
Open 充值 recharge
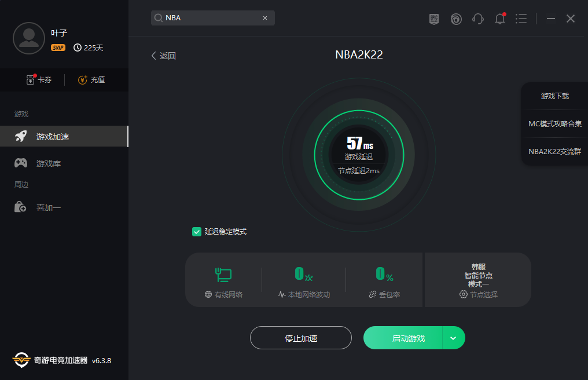coord(91,79)
